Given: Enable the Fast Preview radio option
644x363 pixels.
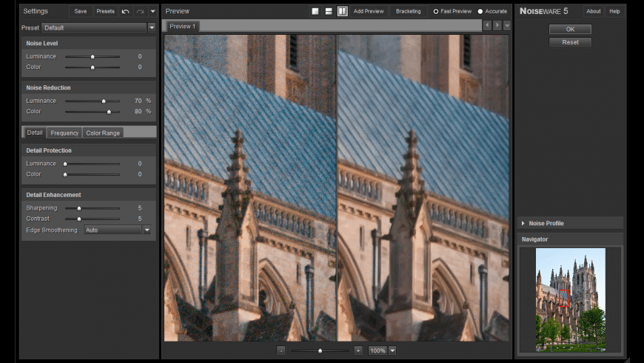Looking at the screenshot, I should pos(436,11).
